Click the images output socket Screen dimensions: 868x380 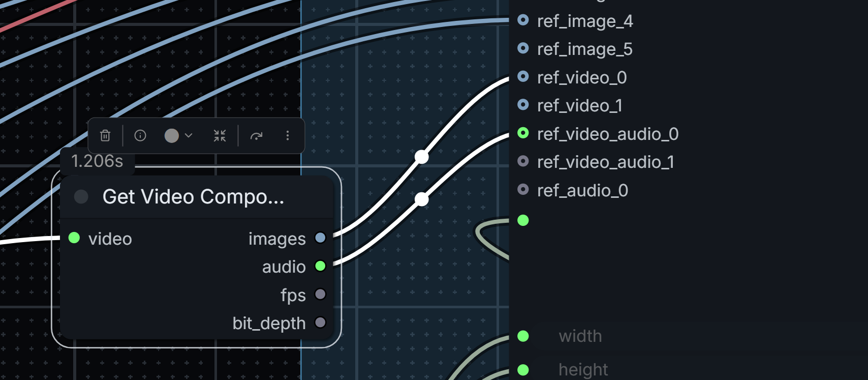(x=320, y=238)
